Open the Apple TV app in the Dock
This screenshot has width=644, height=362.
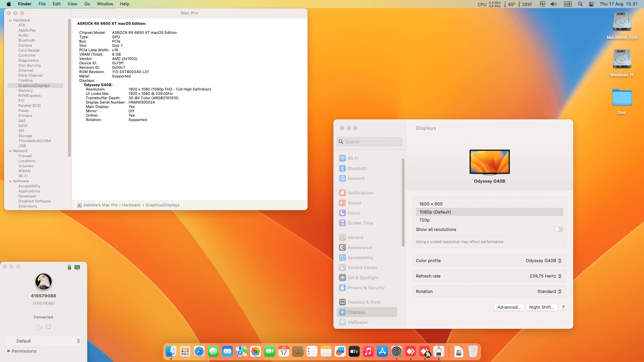click(x=354, y=351)
